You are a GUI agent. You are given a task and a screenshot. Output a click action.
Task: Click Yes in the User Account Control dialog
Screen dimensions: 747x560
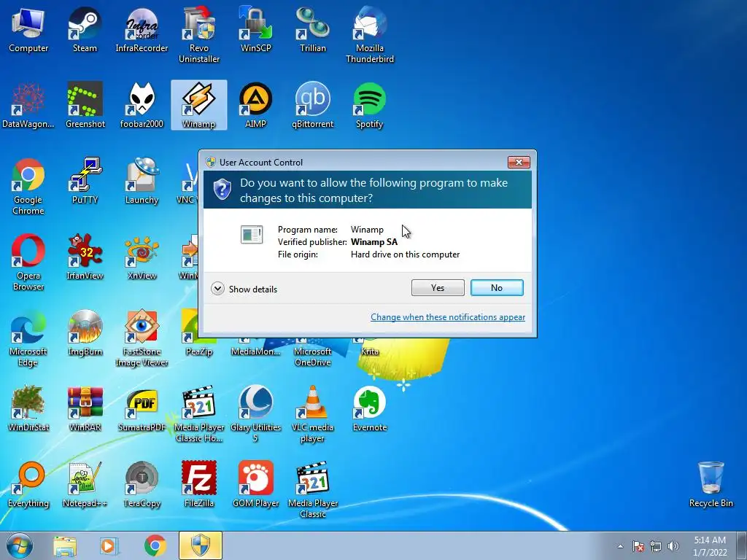pyautogui.click(x=438, y=287)
